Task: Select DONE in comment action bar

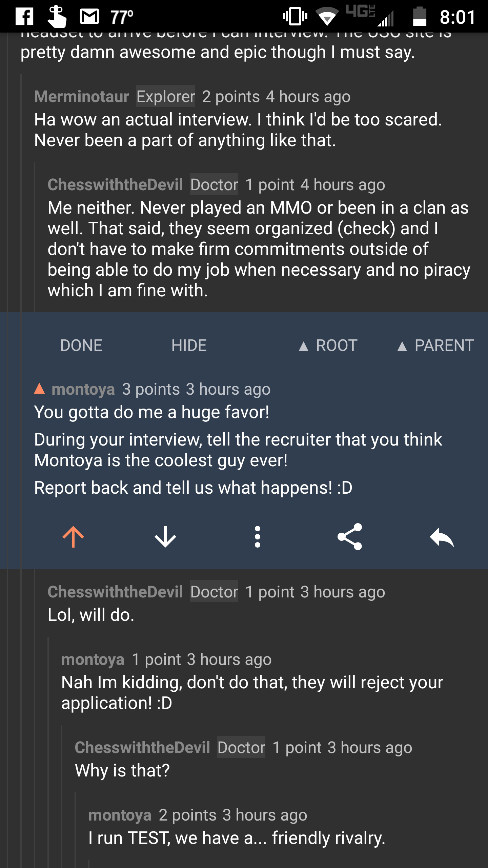Action: 81,346
